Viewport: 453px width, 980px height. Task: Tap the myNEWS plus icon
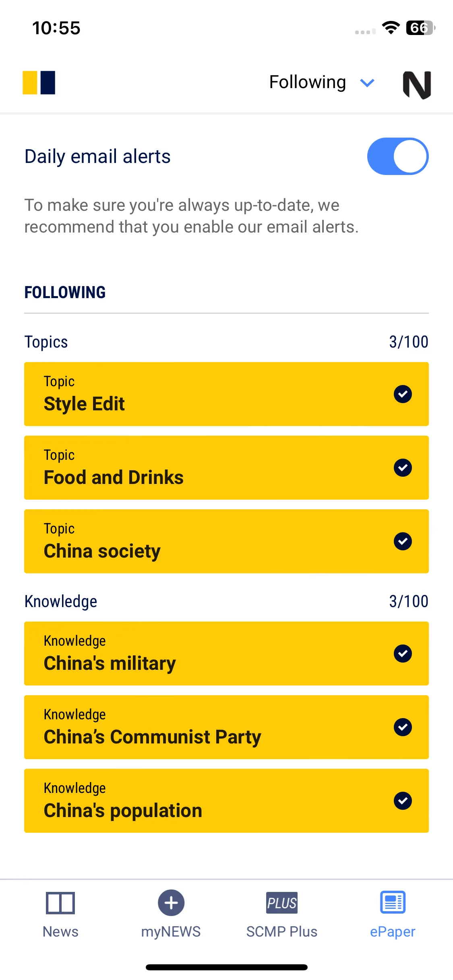(x=171, y=902)
